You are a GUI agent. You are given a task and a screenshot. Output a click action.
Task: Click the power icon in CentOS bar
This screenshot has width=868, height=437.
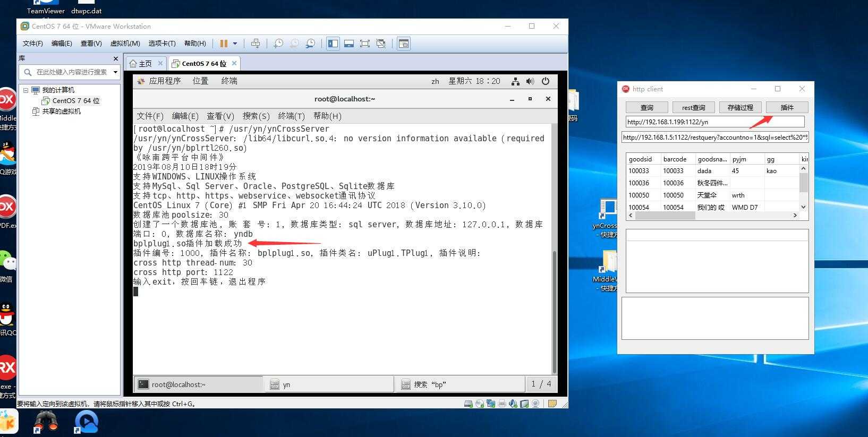(x=546, y=81)
